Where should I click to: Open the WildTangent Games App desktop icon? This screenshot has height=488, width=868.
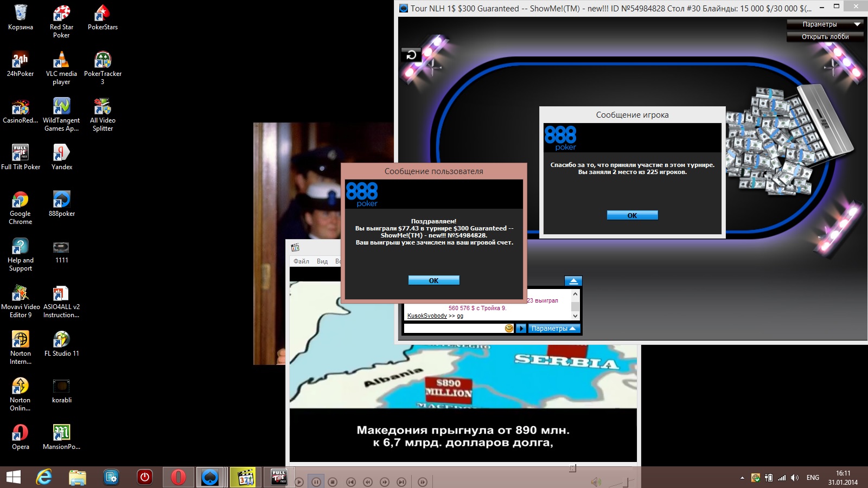pyautogui.click(x=61, y=115)
